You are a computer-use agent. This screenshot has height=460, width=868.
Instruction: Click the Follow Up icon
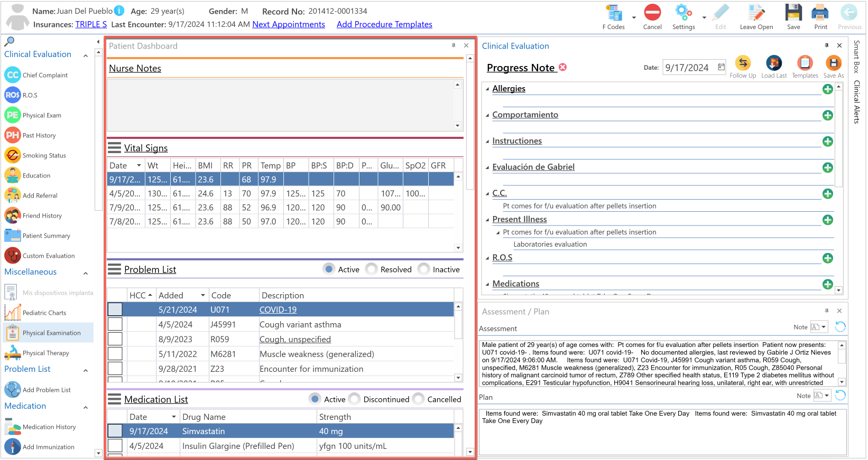click(x=743, y=63)
